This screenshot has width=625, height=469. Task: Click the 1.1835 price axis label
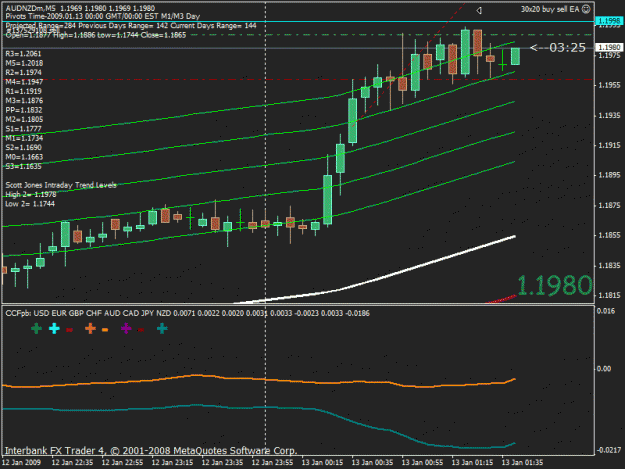click(609, 265)
